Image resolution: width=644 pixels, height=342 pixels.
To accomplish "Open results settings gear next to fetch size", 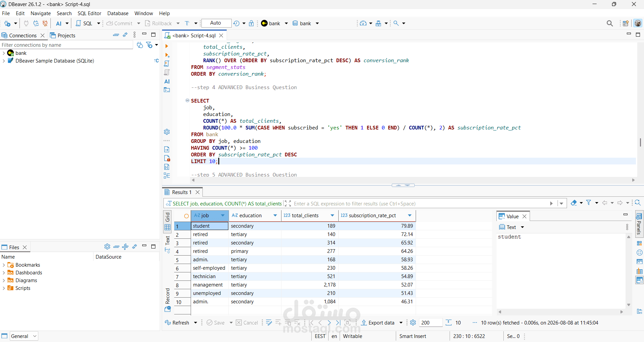I will coord(413,323).
